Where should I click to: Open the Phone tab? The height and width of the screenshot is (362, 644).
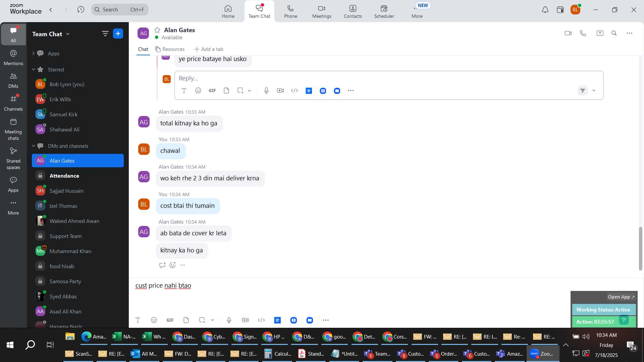[290, 11]
